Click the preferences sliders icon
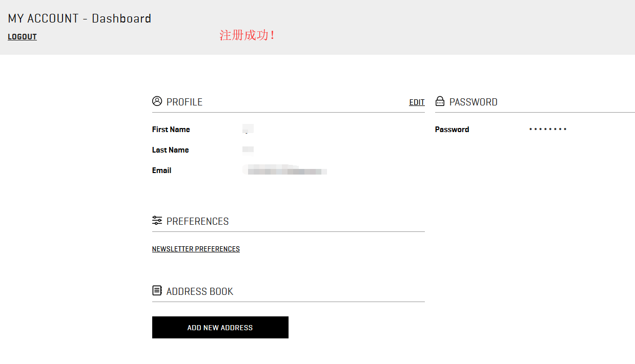635x364 pixels. click(157, 221)
